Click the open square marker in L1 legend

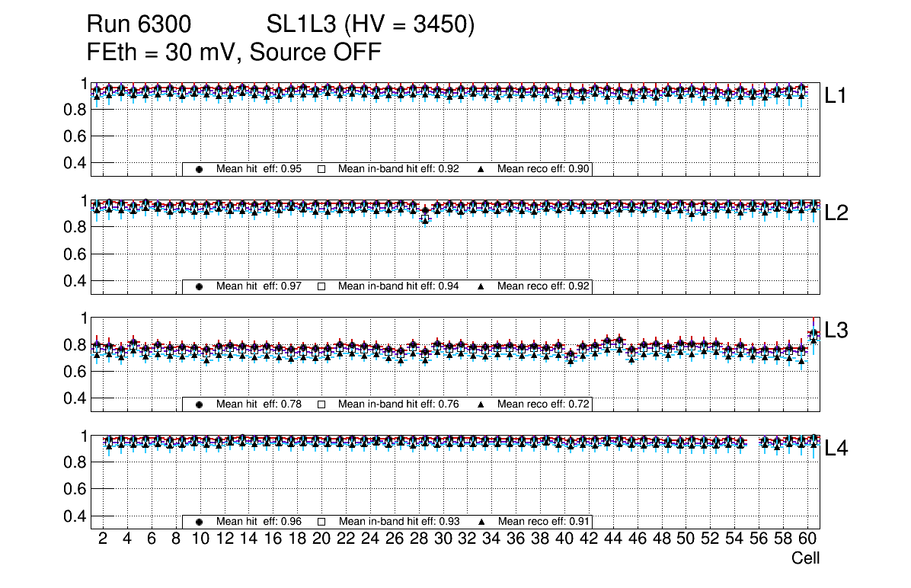pos(321,169)
